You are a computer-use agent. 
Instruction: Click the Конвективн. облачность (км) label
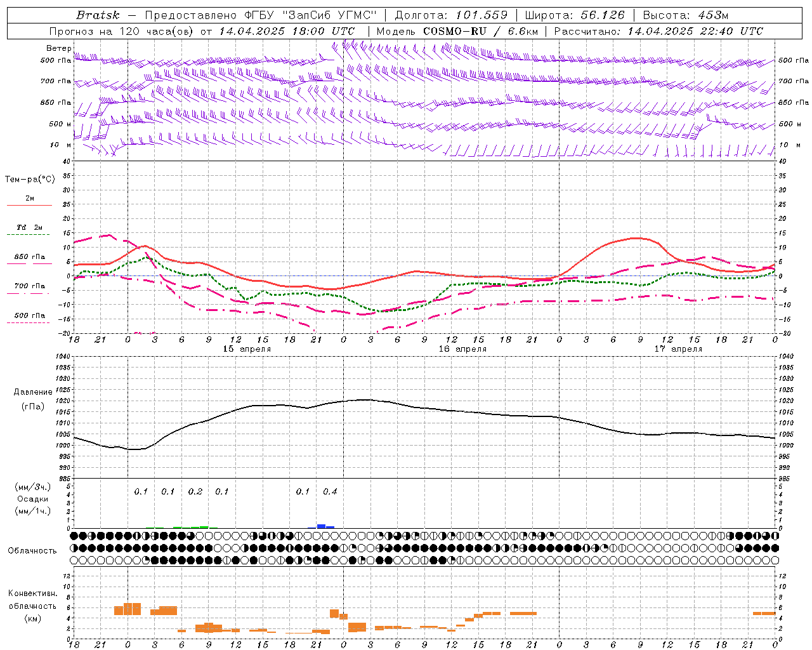[32, 606]
